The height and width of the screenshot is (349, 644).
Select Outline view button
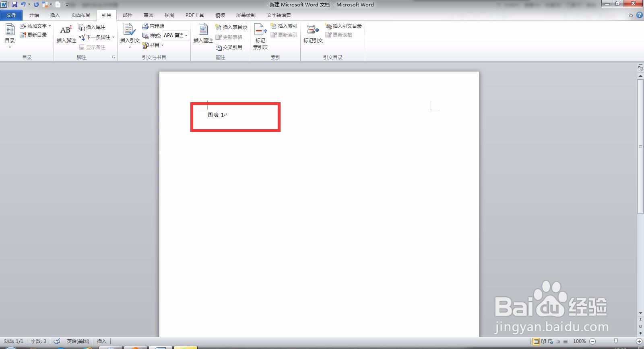558,341
